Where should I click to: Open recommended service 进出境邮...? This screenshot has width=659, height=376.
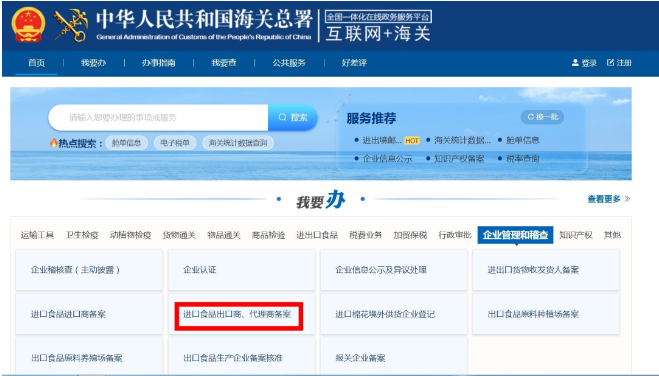382,140
